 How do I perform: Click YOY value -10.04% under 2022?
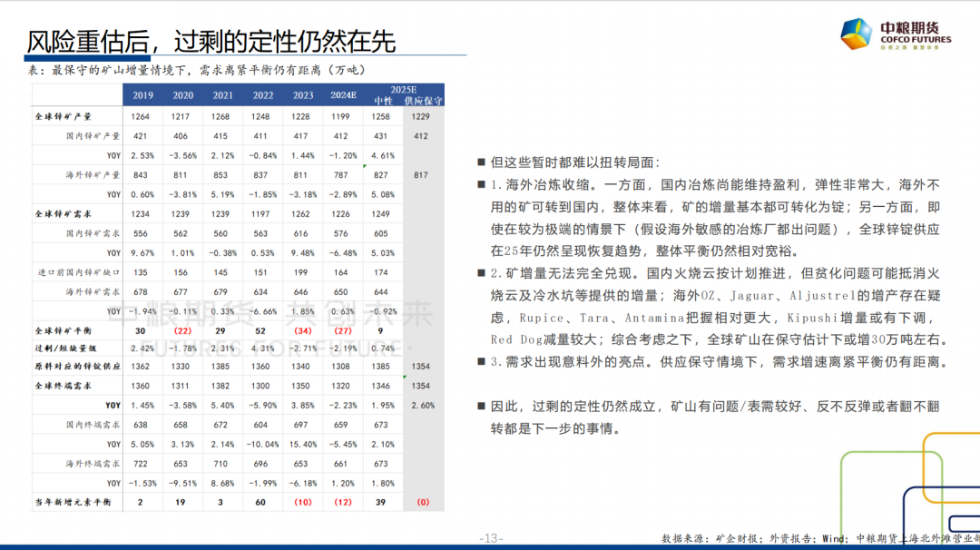pyautogui.click(x=262, y=445)
